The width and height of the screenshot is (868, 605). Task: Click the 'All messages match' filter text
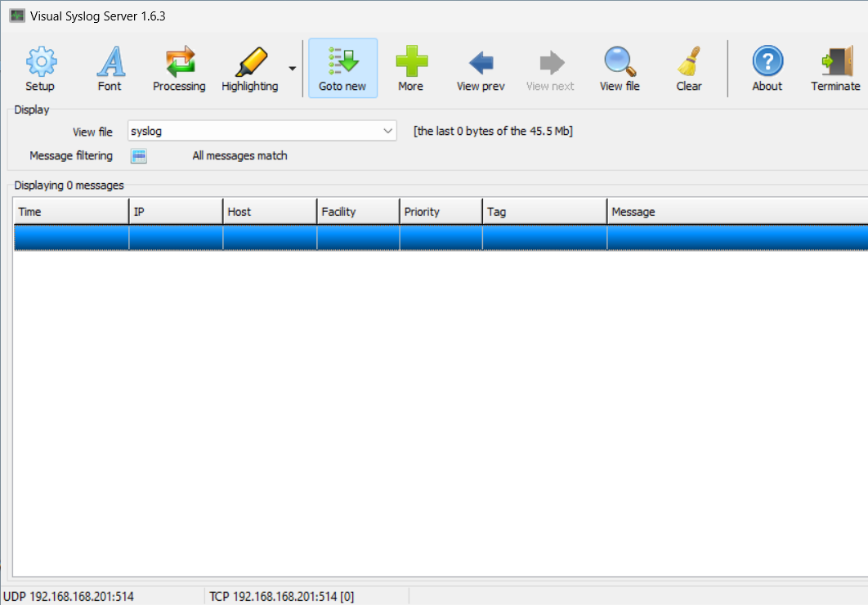(x=239, y=156)
